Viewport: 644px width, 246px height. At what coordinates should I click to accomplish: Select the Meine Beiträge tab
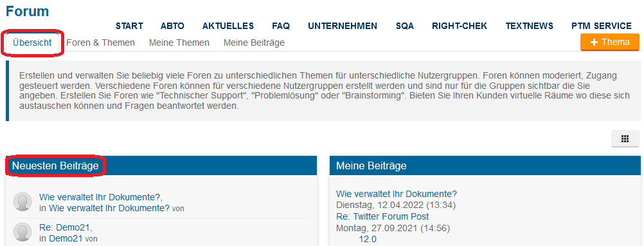[255, 43]
